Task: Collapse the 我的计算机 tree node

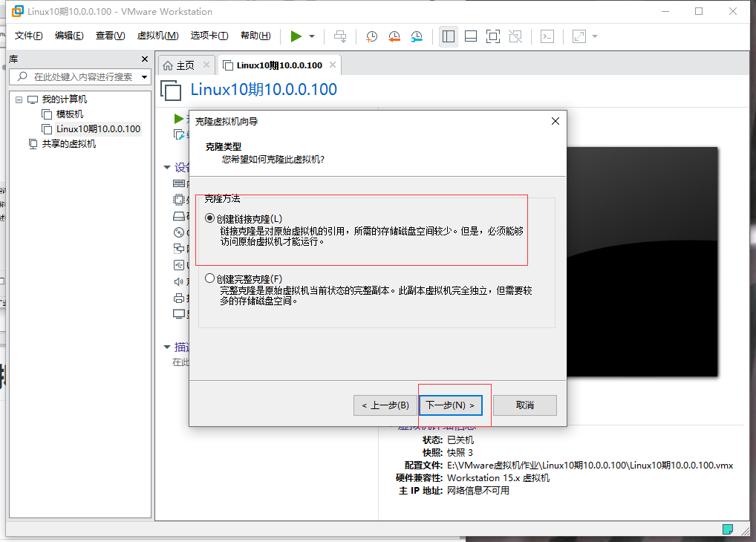Action: tap(19, 99)
